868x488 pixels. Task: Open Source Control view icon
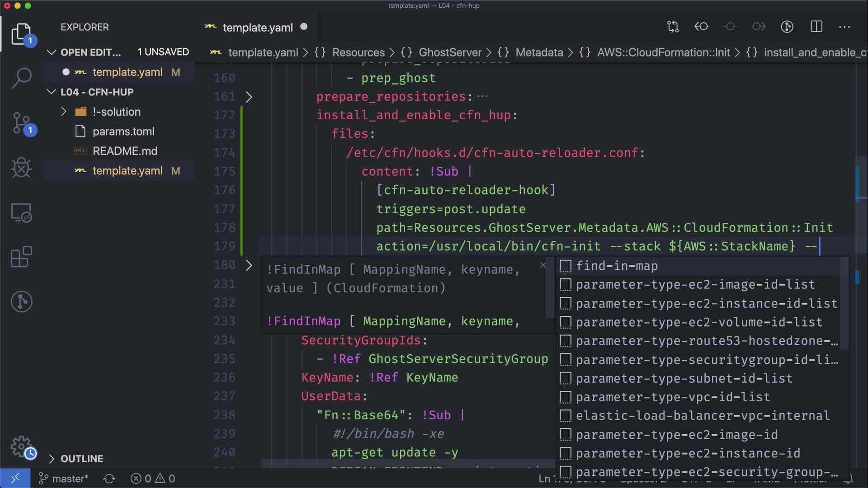click(21, 123)
